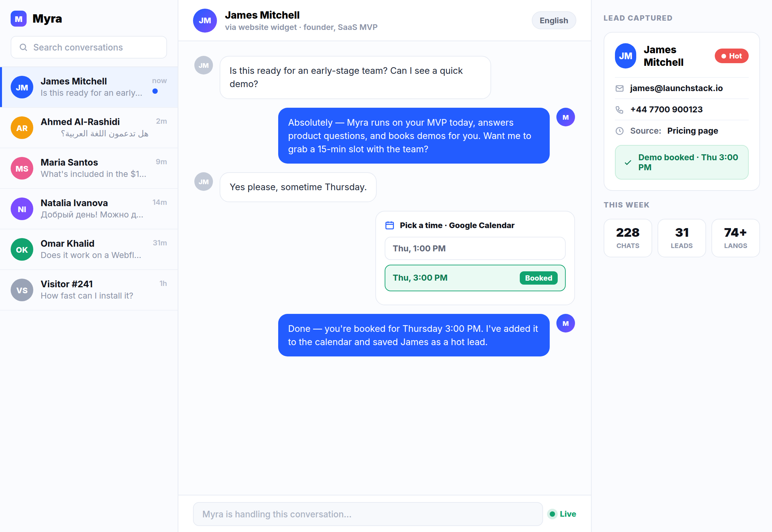772x532 pixels.
Task: Click the purple NI avatar
Action: (x=22, y=209)
